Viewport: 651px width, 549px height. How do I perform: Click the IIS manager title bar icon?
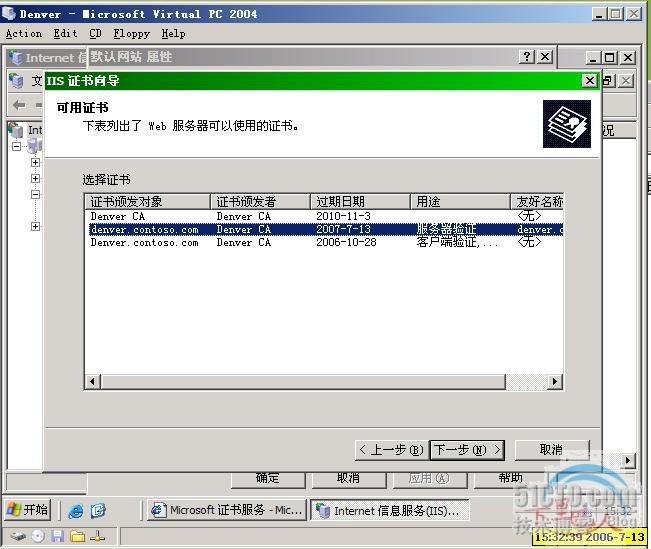click(x=16, y=57)
